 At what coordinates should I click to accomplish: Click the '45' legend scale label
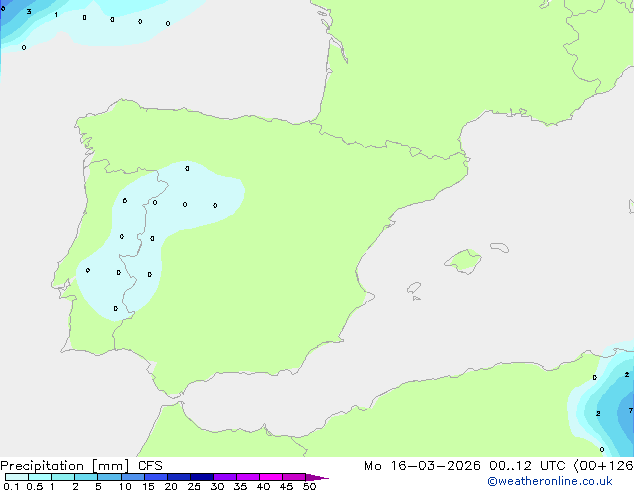pyautogui.click(x=286, y=486)
